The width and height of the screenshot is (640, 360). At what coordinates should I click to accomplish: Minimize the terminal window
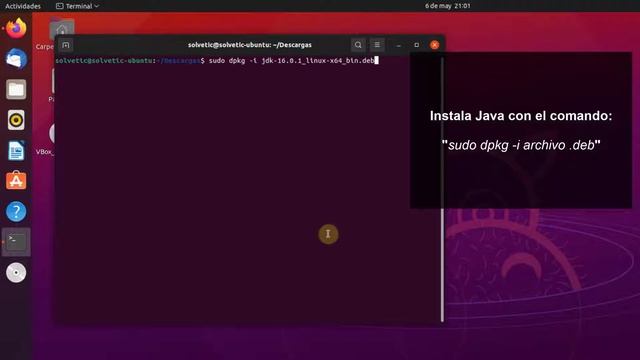coord(399,45)
